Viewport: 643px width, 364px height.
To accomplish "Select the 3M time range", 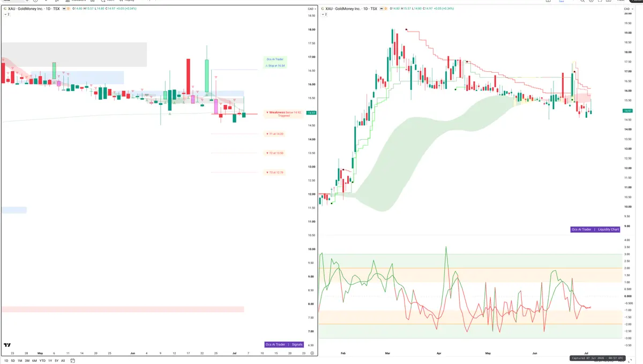I will [27, 361].
